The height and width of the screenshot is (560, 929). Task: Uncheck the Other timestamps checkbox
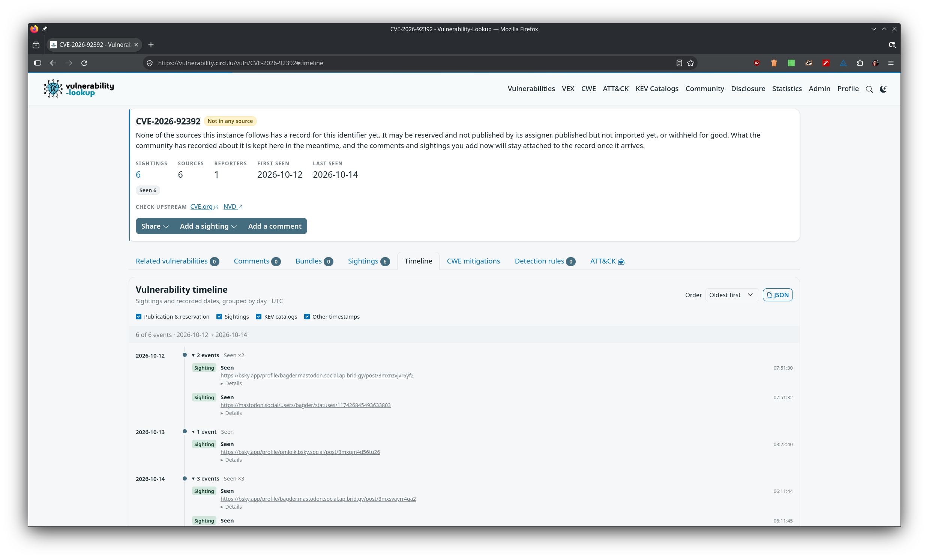pyautogui.click(x=307, y=317)
